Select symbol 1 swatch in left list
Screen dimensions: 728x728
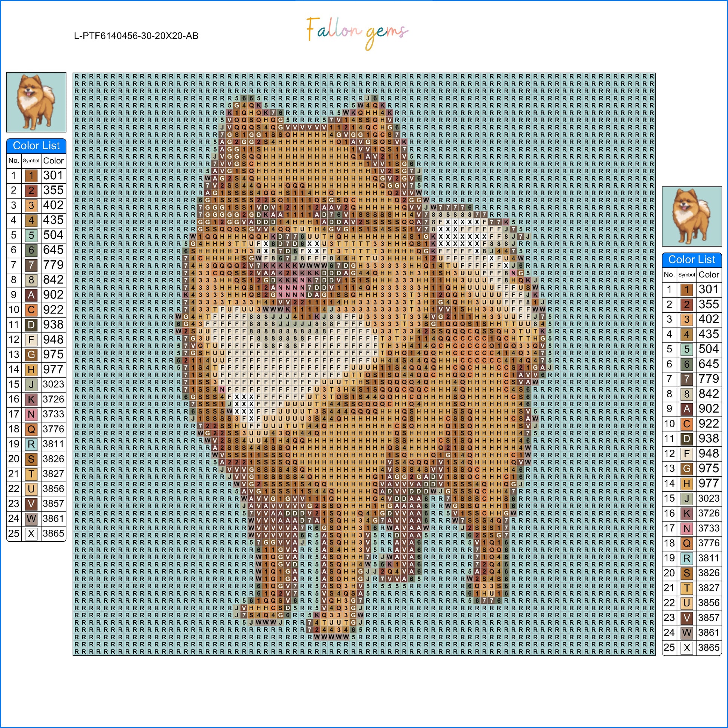coord(31,175)
